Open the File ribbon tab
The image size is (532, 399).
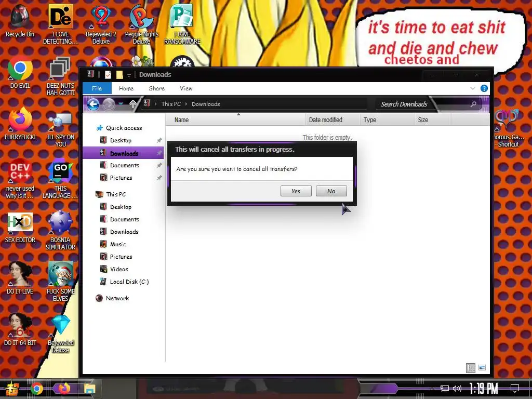click(97, 88)
